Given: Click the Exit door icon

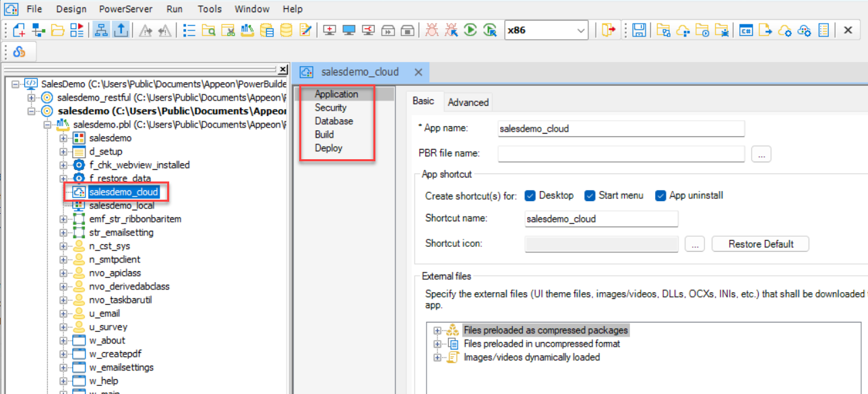Looking at the screenshot, I should pyautogui.click(x=609, y=30).
